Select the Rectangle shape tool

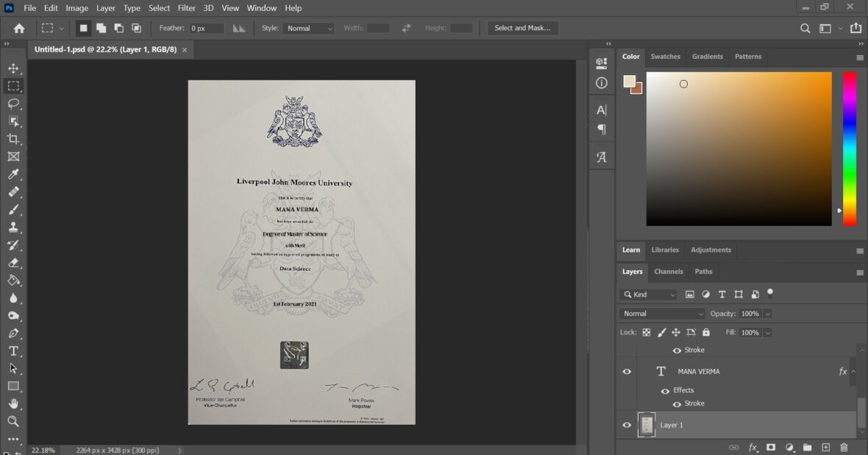[13, 387]
